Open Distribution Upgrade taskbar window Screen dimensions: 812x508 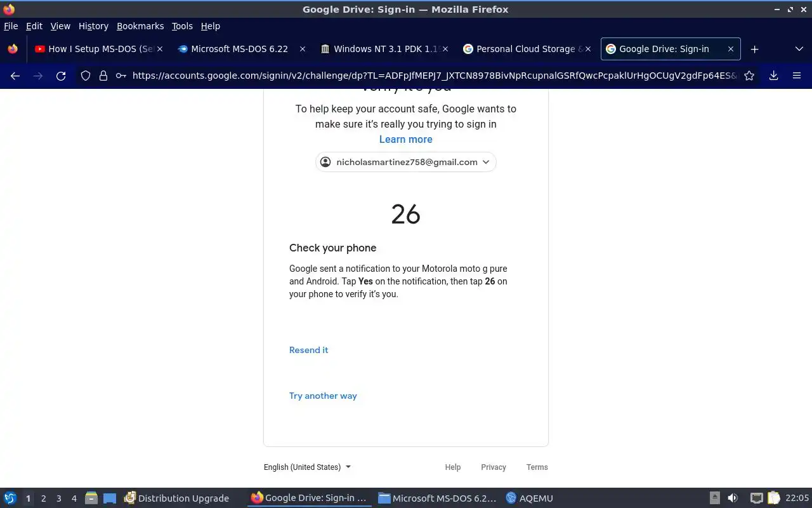point(177,498)
